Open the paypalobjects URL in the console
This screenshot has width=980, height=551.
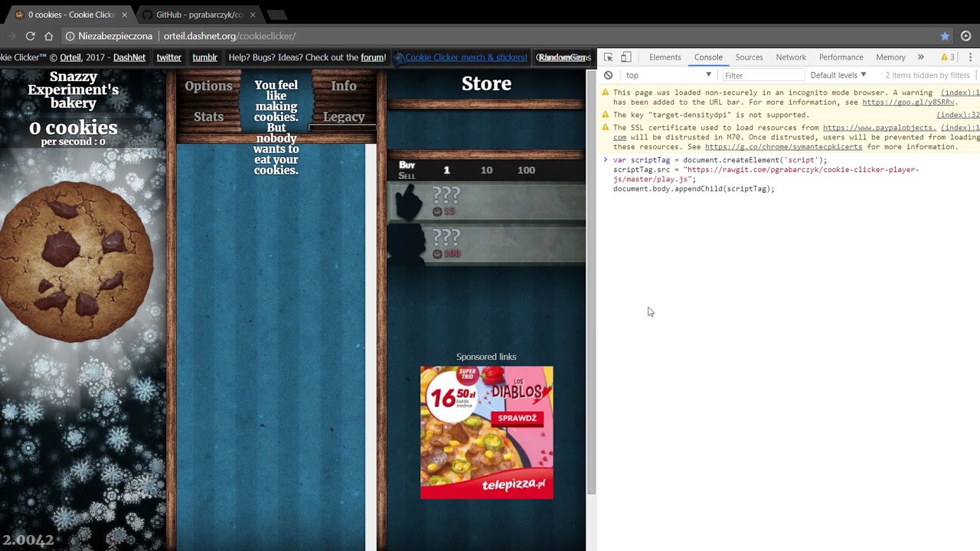pos(879,128)
